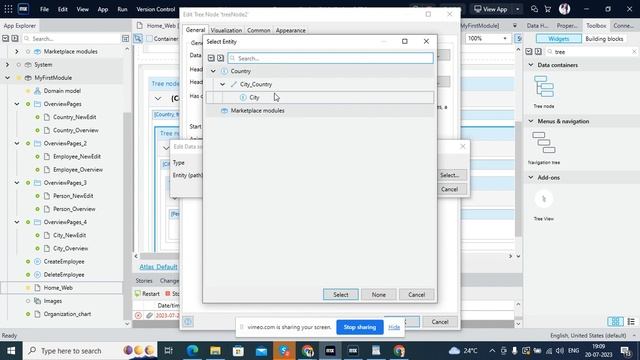The image size is (640, 360).
Task: Open the Common tab in Edit Tree Node
Action: (x=258, y=30)
